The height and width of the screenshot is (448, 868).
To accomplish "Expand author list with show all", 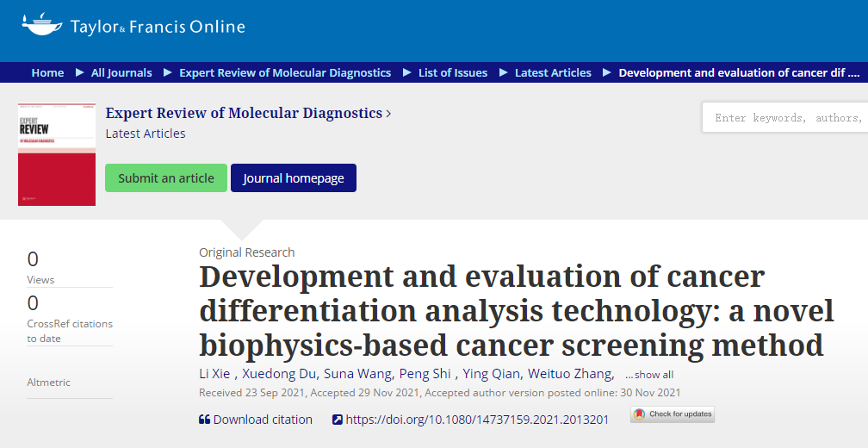I will (649, 375).
